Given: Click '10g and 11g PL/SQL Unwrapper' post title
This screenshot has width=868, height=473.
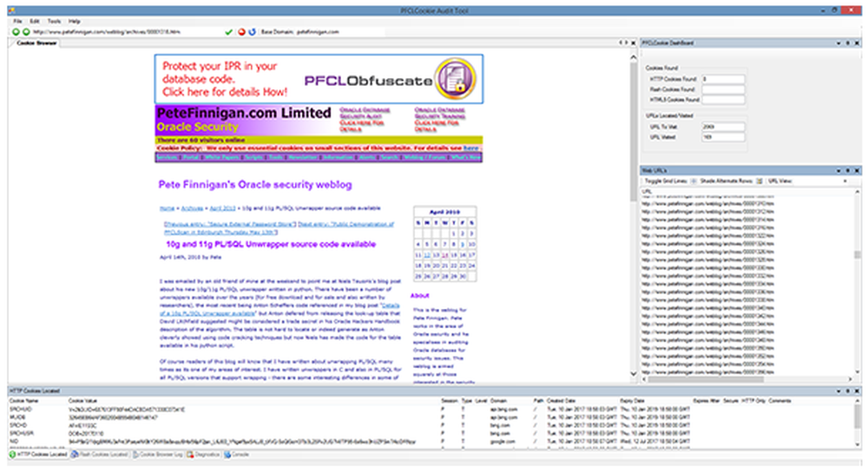Looking at the screenshot, I should (271, 244).
